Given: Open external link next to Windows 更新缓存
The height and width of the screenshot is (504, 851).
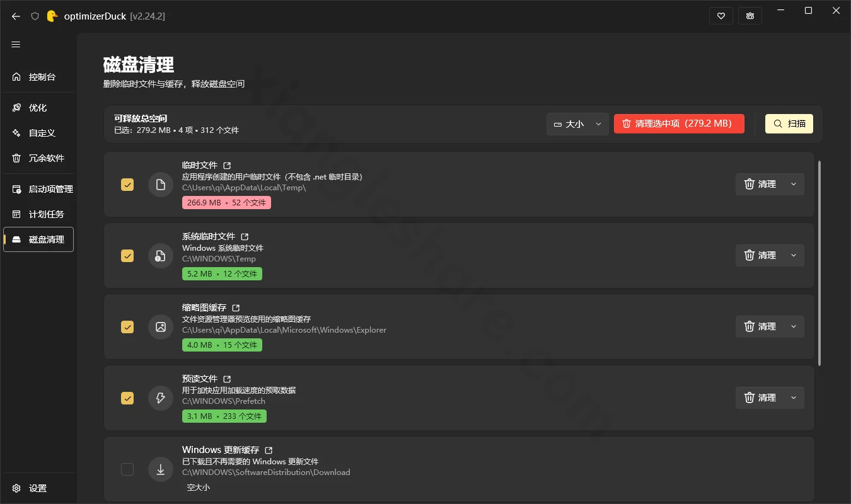Looking at the screenshot, I should tap(269, 450).
